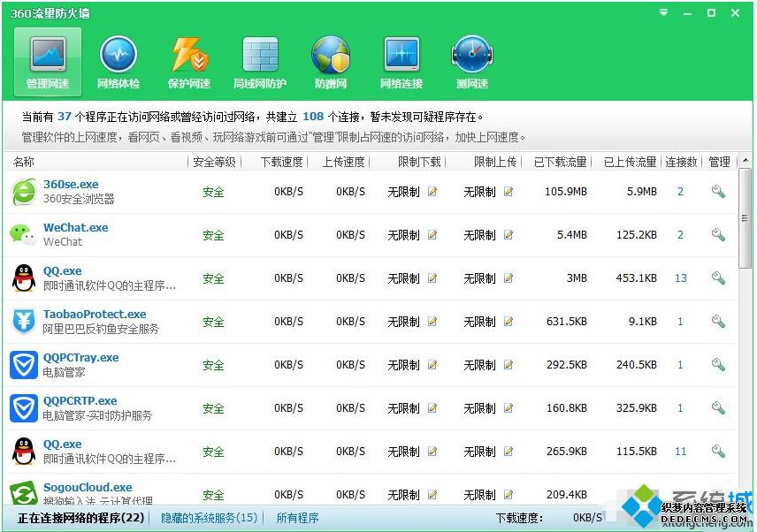Click the 防蹭网 globe shield icon
This screenshot has height=532, width=757.
331,62
